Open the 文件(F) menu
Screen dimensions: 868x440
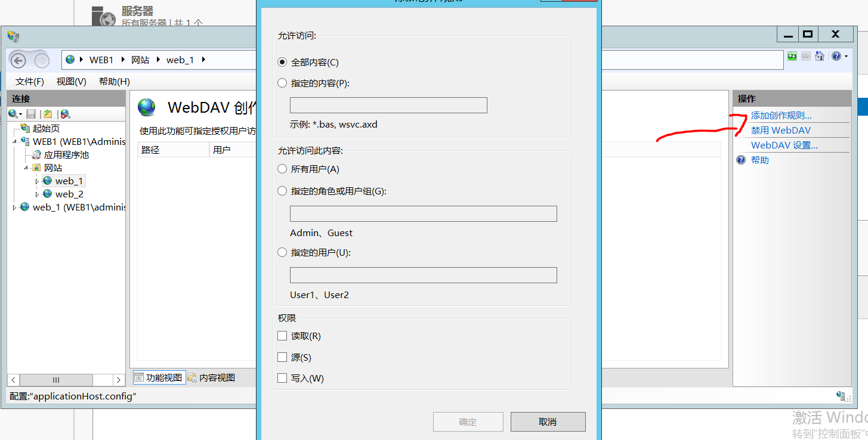[x=30, y=81]
